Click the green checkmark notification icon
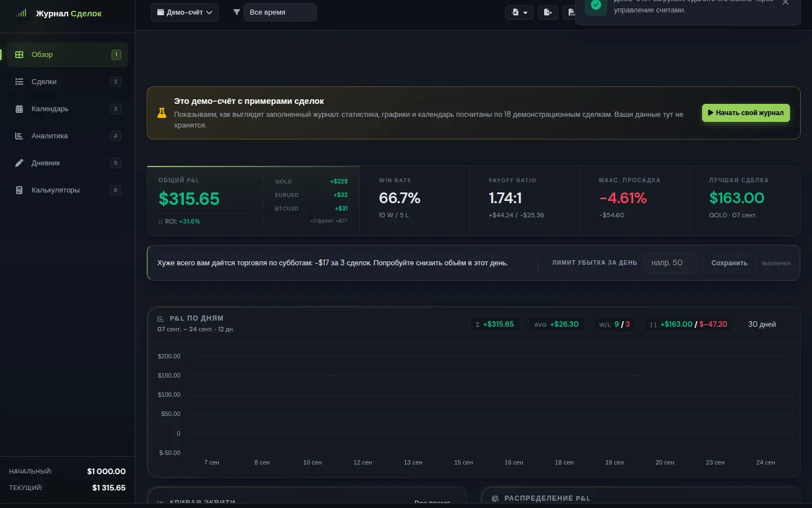The width and height of the screenshot is (812, 508). click(596, 5)
